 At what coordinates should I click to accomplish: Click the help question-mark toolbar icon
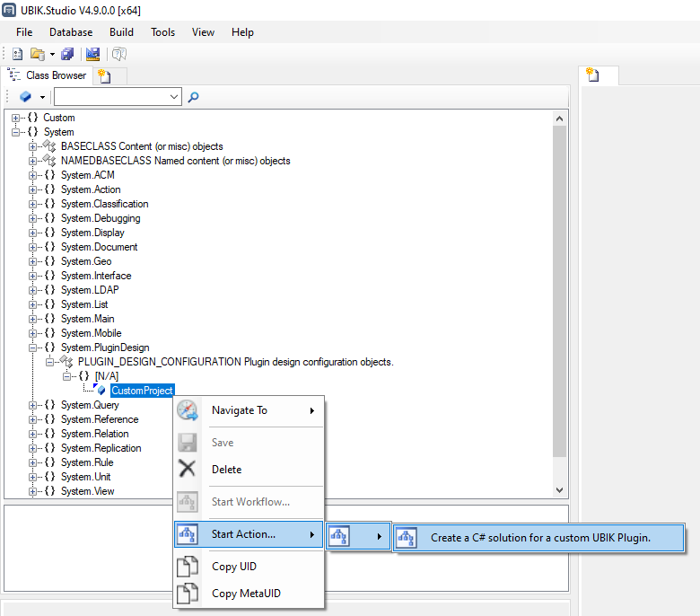pos(118,55)
